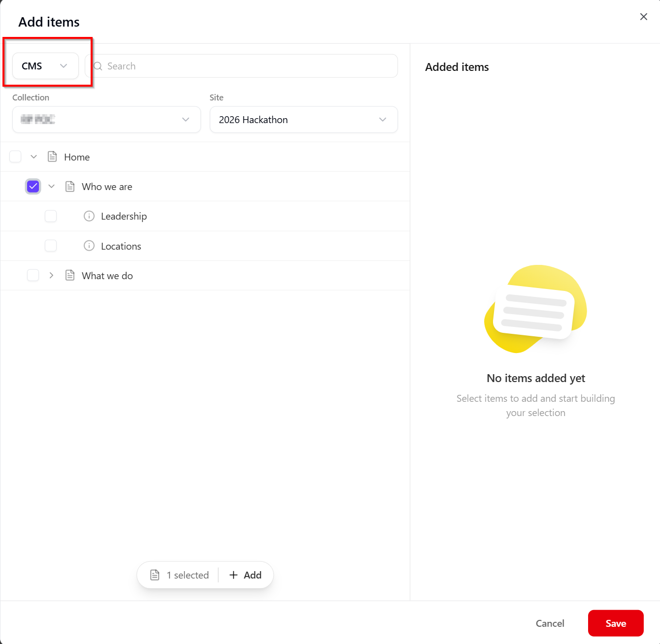The height and width of the screenshot is (644, 660).
Task: Click the search magnifier icon
Action: [x=98, y=66]
